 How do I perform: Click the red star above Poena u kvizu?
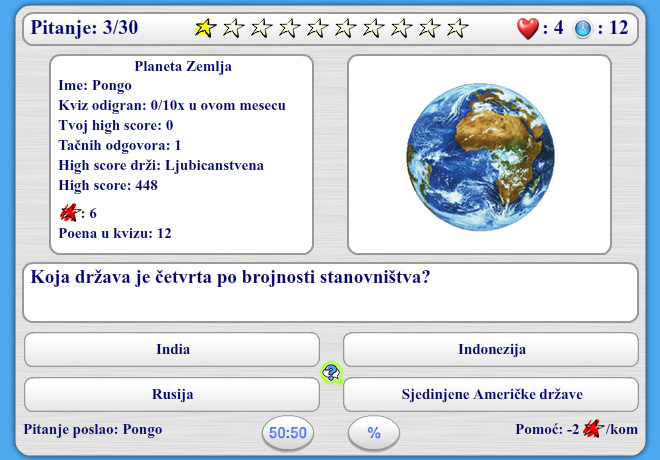[69, 213]
